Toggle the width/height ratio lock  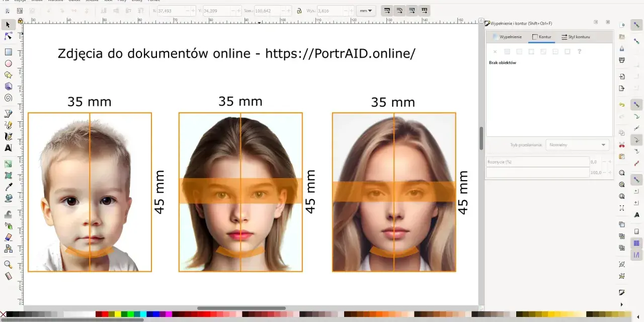click(299, 11)
